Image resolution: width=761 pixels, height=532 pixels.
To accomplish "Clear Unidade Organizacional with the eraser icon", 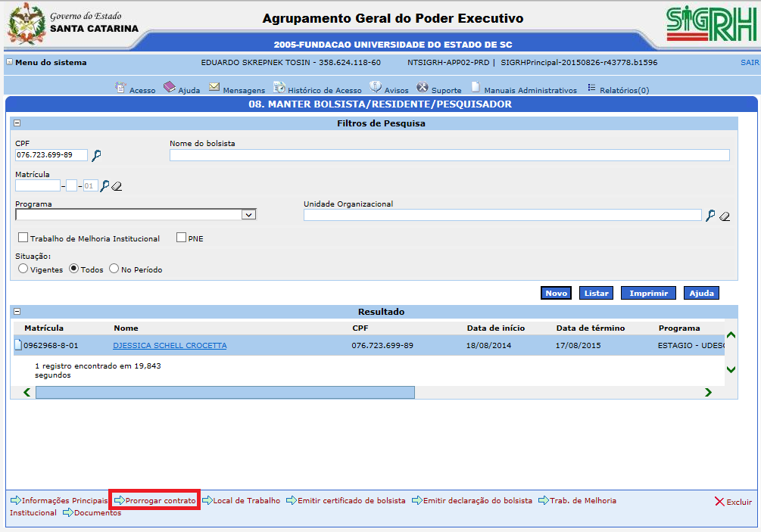I will point(725,216).
